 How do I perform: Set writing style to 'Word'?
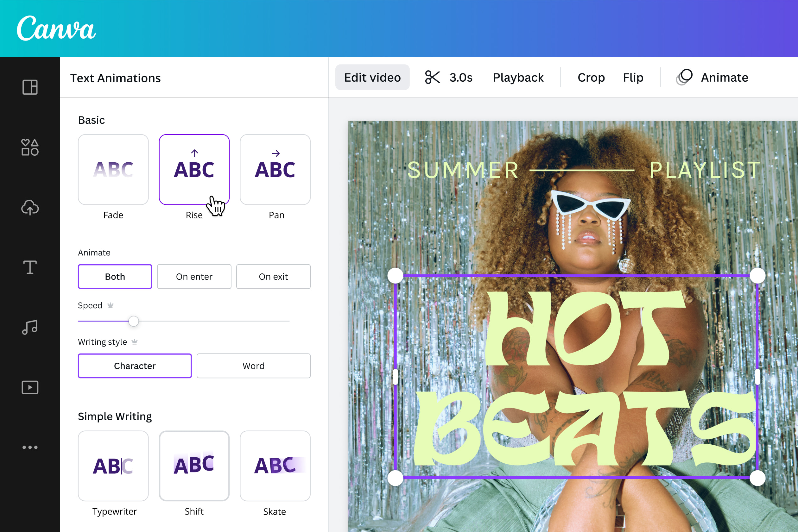tap(253, 366)
